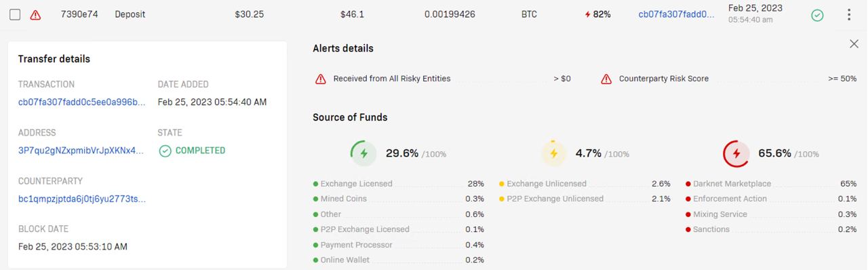The width and height of the screenshot is (868, 270).
Task: Open the counterparty bc1qmpzjptda6j0tj6yu2773ts link
Action: 82,199
